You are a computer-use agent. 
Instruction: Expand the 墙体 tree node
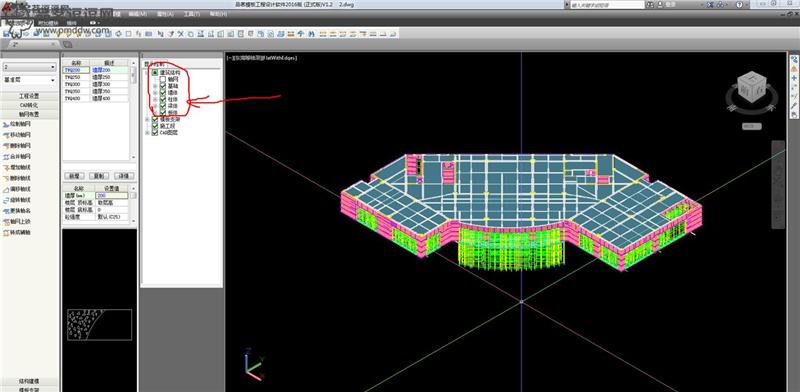pos(155,92)
